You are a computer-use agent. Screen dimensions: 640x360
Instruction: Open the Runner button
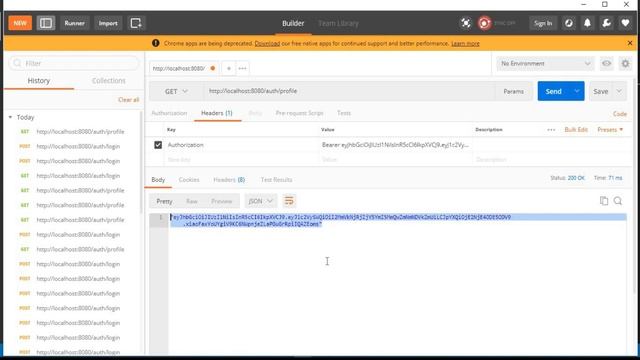[x=74, y=23]
